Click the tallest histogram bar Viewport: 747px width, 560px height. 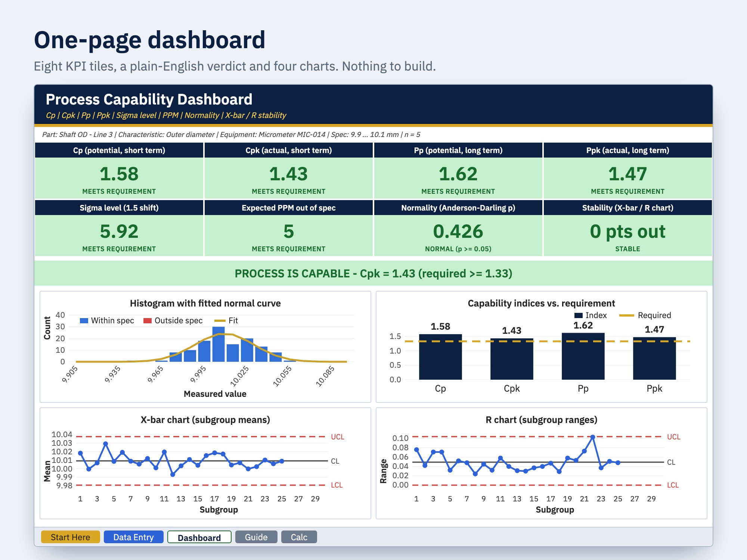[218, 344]
